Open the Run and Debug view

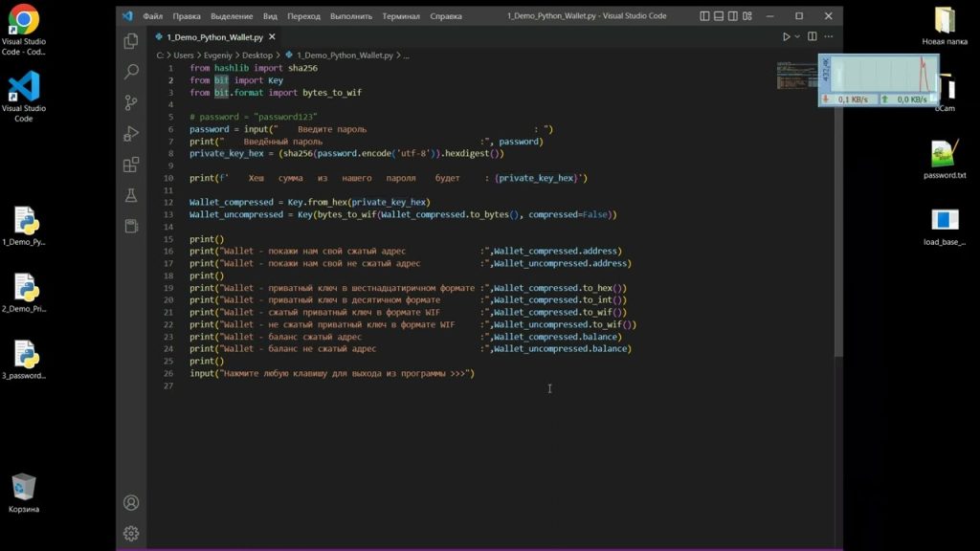point(131,134)
